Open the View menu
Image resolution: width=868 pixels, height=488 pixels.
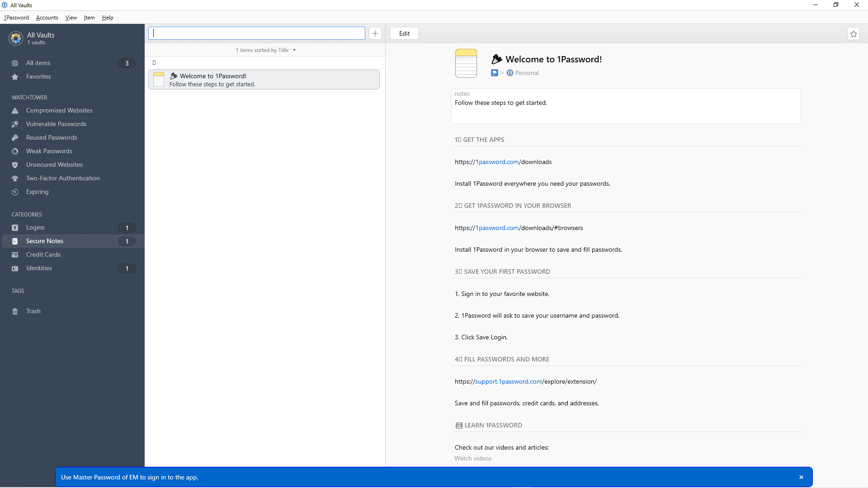point(71,18)
